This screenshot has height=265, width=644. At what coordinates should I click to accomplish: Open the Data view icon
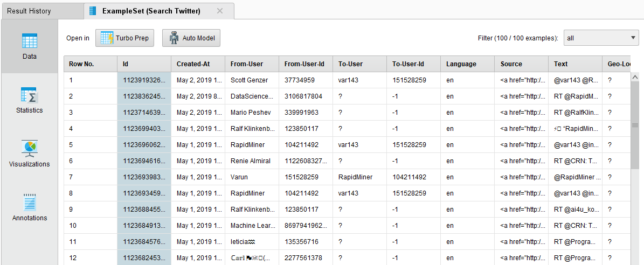(x=29, y=41)
